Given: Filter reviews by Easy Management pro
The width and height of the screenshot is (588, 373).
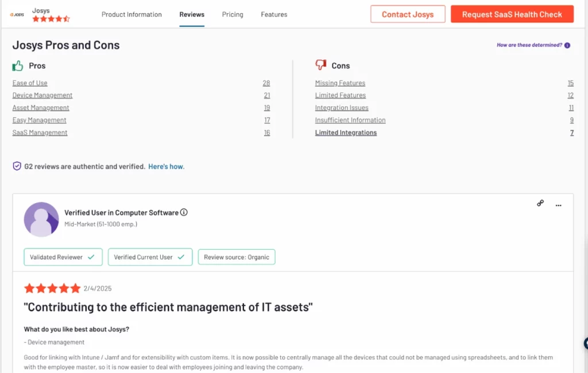Looking at the screenshot, I should pos(40,120).
